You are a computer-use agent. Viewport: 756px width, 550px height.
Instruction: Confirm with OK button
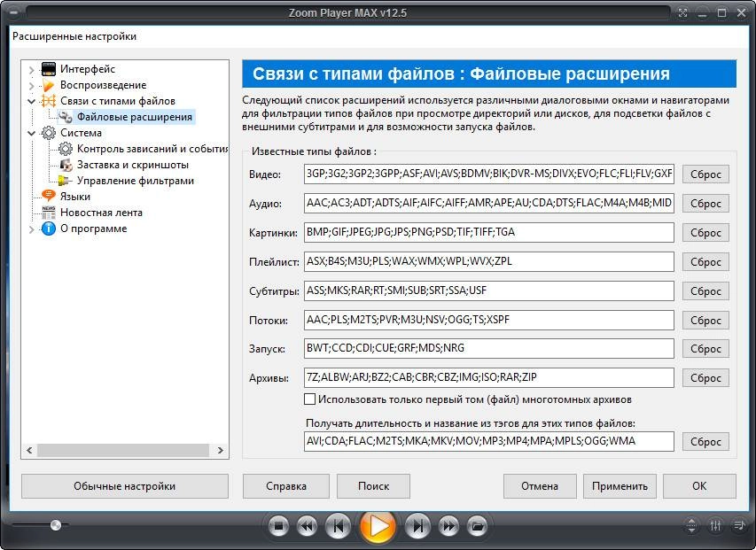point(699,486)
